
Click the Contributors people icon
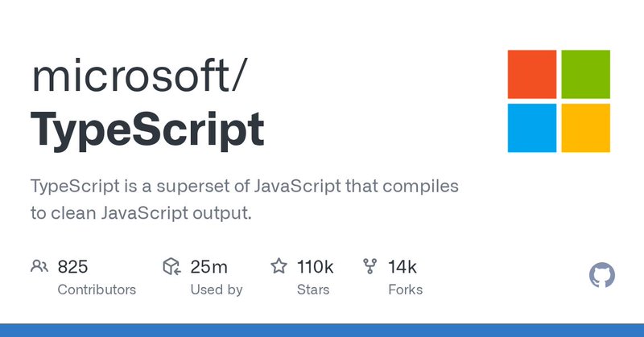39,266
